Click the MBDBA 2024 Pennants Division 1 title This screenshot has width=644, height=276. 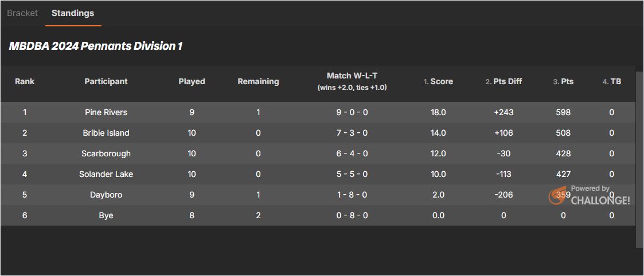(x=96, y=46)
